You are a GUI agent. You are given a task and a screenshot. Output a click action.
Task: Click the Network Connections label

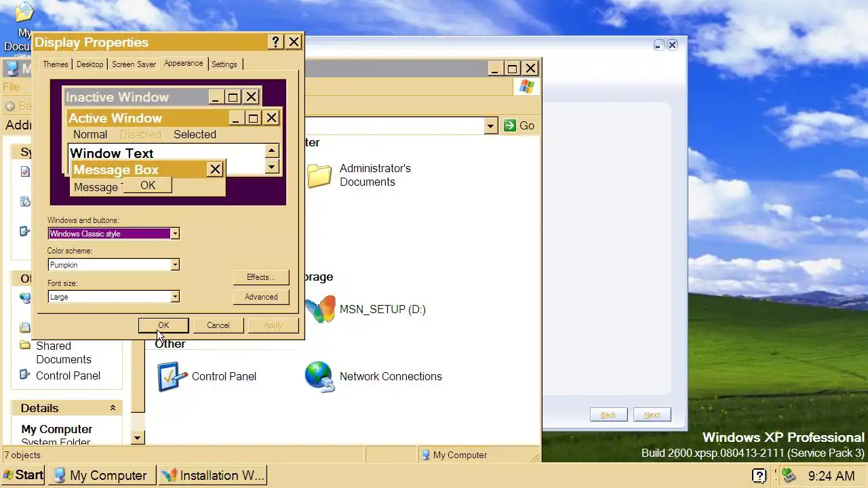(391, 376)
